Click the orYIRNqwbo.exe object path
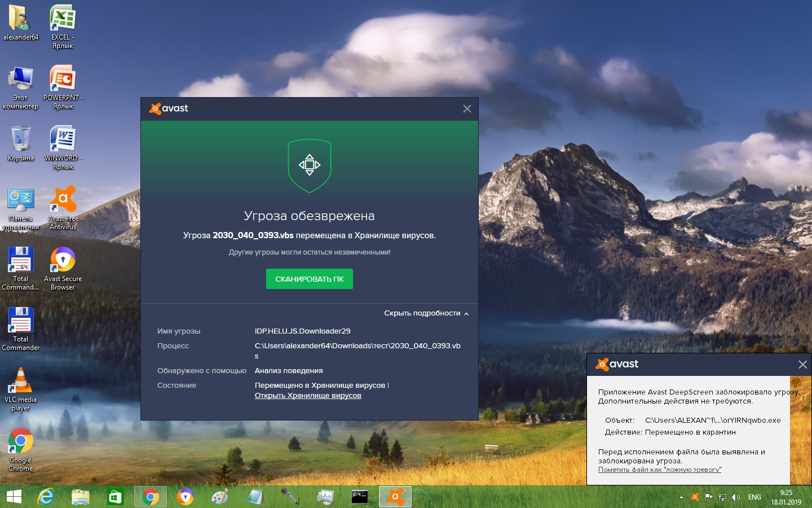The image size is (812, 508). click(x=713, y=421)
